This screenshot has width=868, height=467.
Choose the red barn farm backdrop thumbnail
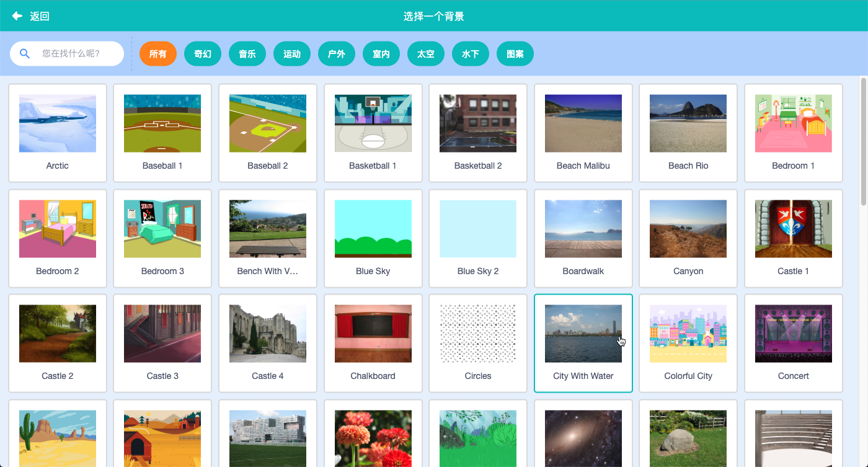point(162,438)
